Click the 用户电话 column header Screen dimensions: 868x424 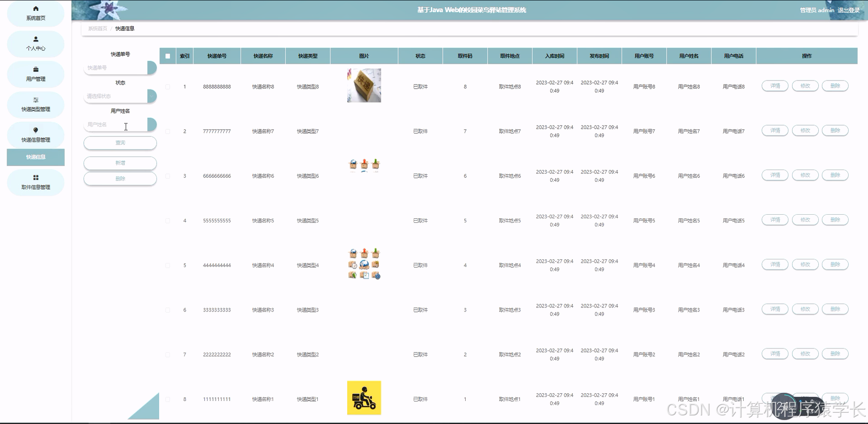click(x=734, y=56)
